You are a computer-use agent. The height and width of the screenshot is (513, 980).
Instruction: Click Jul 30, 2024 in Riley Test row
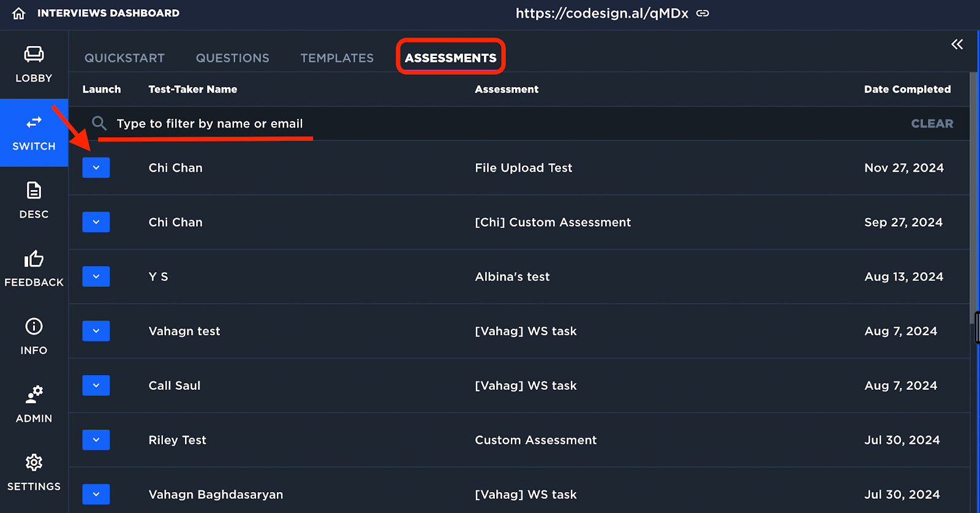(x=902, y=440)
